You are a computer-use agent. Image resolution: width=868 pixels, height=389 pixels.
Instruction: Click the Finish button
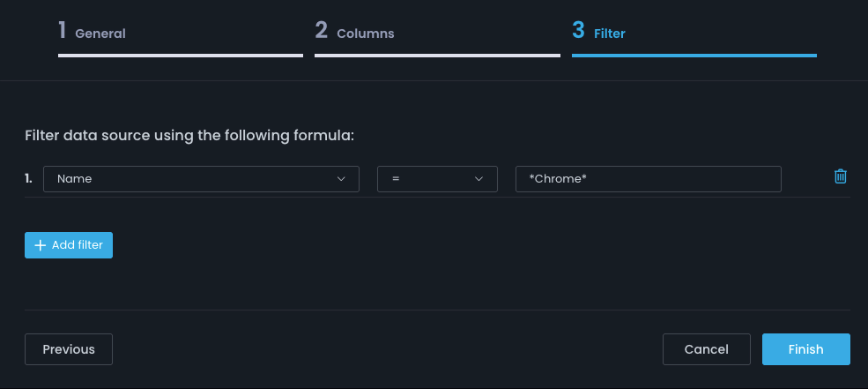pyautogui.click(x=806, y=349)
